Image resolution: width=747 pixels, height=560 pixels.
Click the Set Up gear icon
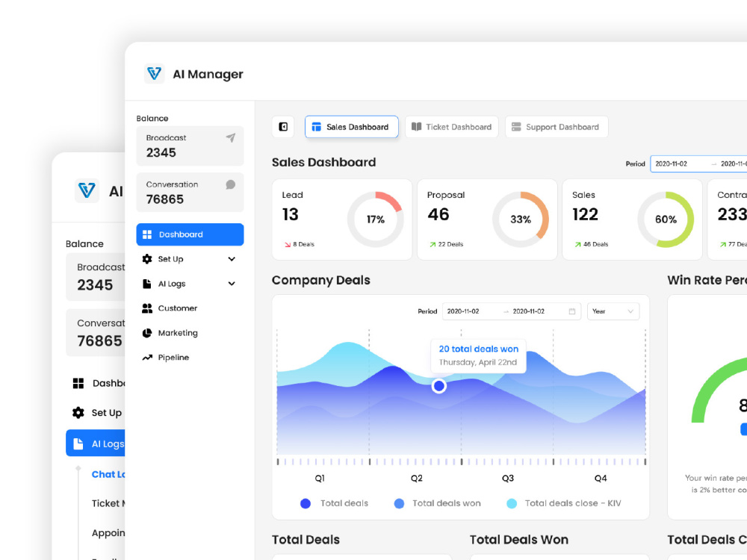coord(147,258)
